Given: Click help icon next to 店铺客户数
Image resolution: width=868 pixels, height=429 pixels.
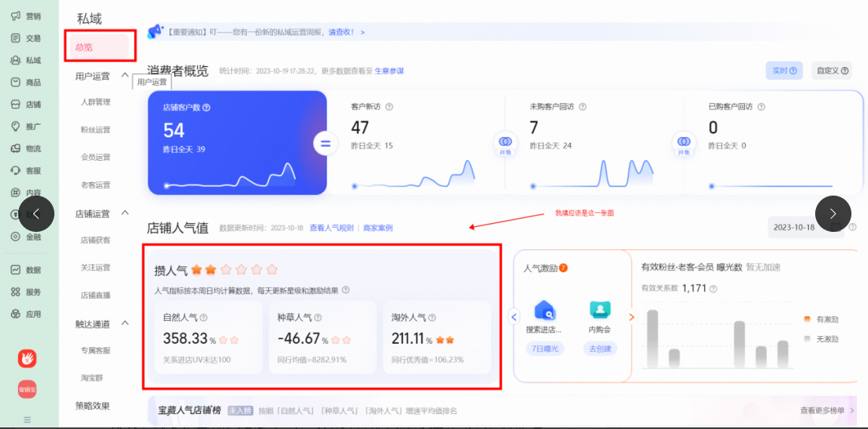Looking at the screenshot, I should pyautogui.click(x=206, y=107).
